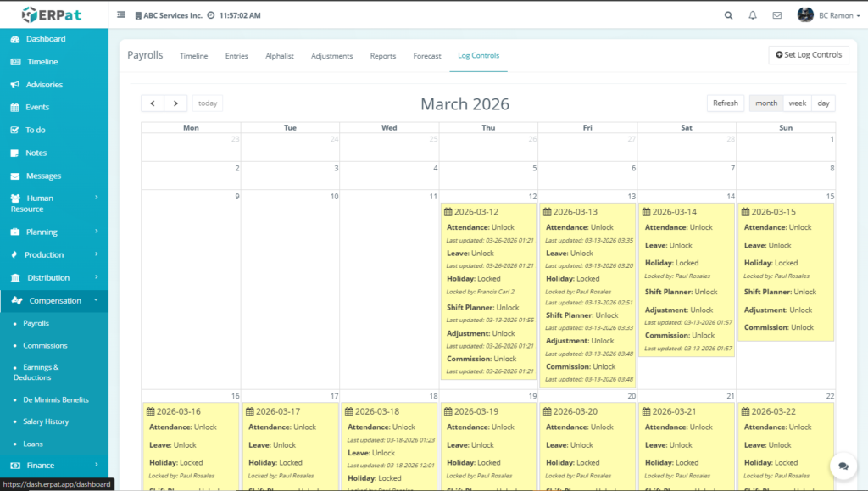Click the today button

pos(208,103)
